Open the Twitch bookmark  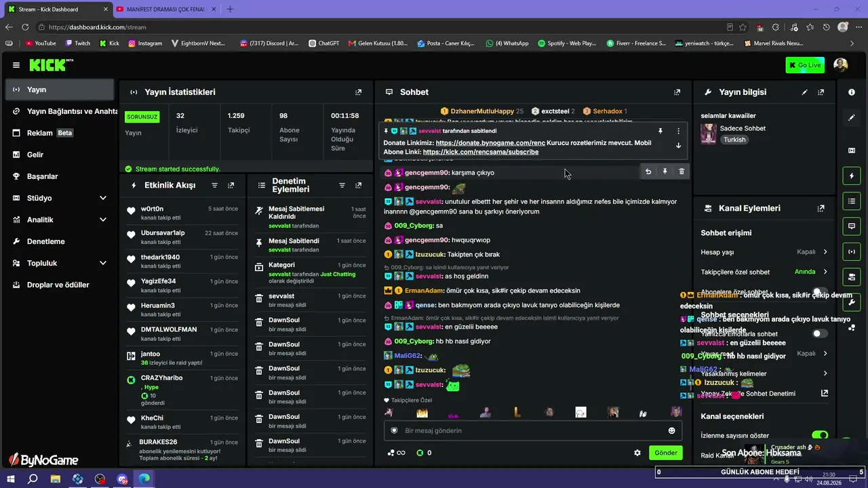78,43
